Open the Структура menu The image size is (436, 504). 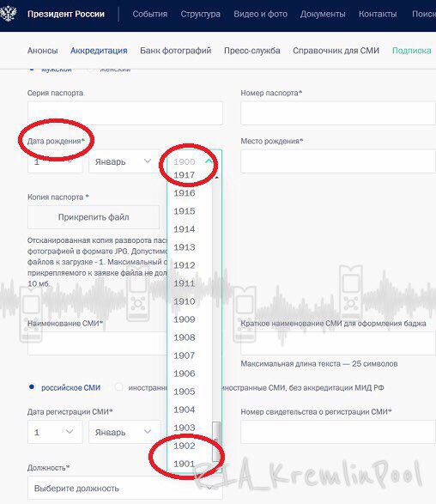click(x=200, y=14)
